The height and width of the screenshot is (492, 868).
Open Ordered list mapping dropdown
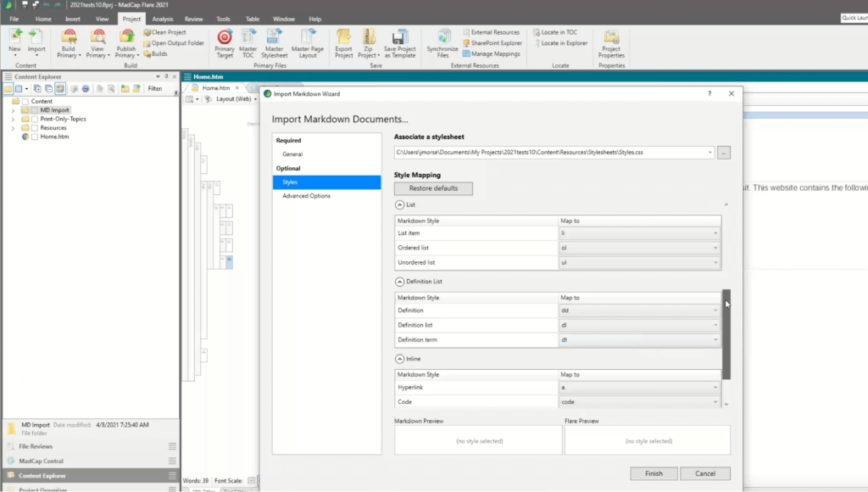click(x=715, y=248)
